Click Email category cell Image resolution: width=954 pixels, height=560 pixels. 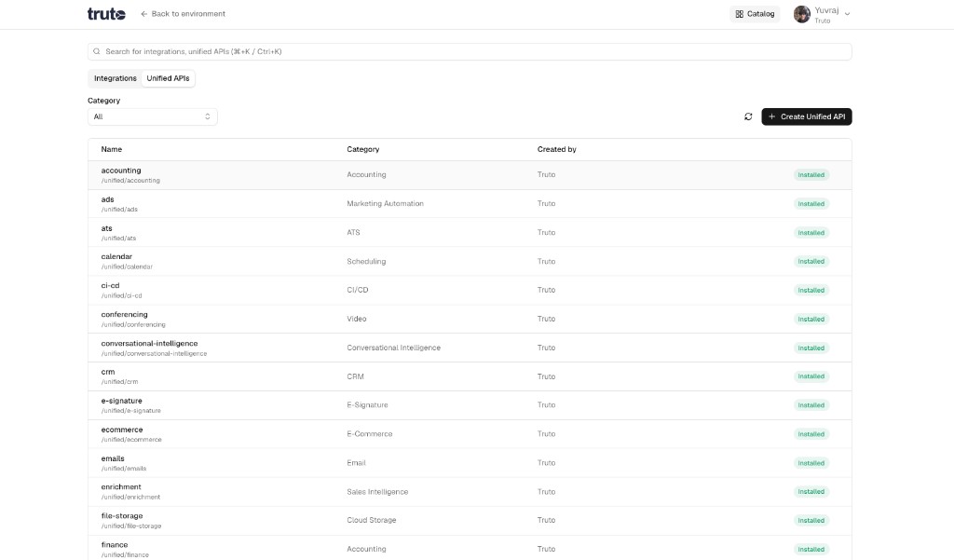pyautogui.click(x=357, y=462)
